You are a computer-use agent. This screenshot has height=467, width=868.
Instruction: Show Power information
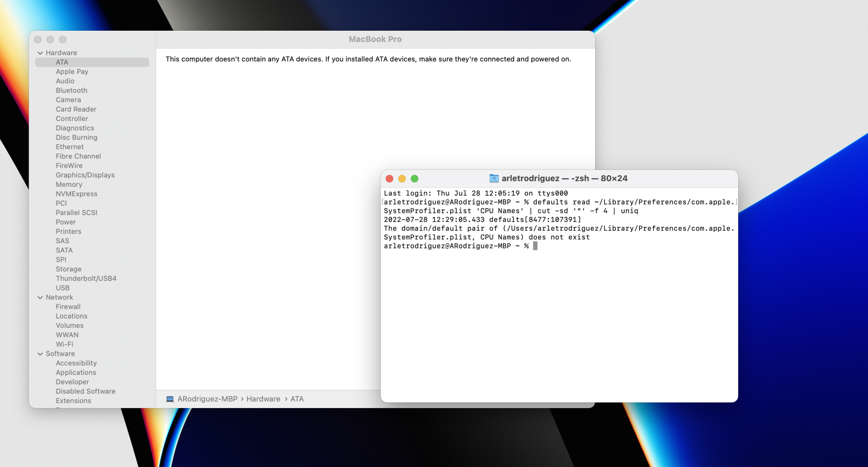tap(66, 222)
